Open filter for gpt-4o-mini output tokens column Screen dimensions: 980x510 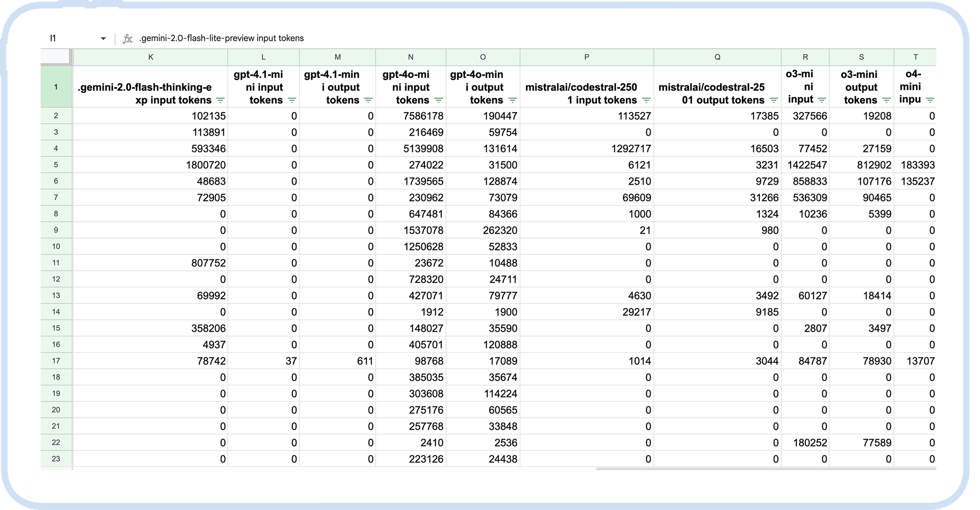point(512,100)
